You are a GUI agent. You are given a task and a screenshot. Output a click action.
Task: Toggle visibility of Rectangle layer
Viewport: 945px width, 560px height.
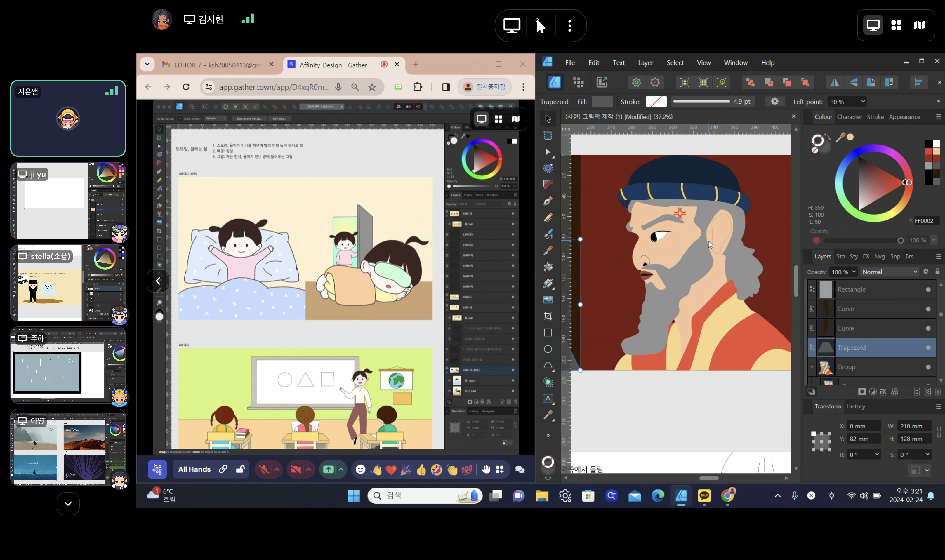pyautogui.click(x=928, y=289)
